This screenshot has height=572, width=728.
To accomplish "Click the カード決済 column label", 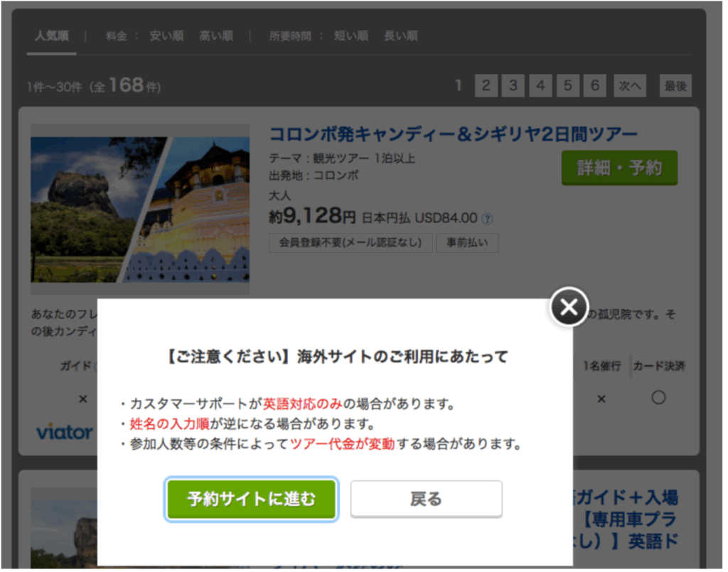I will pyautogui.click(x=659, y=367).
